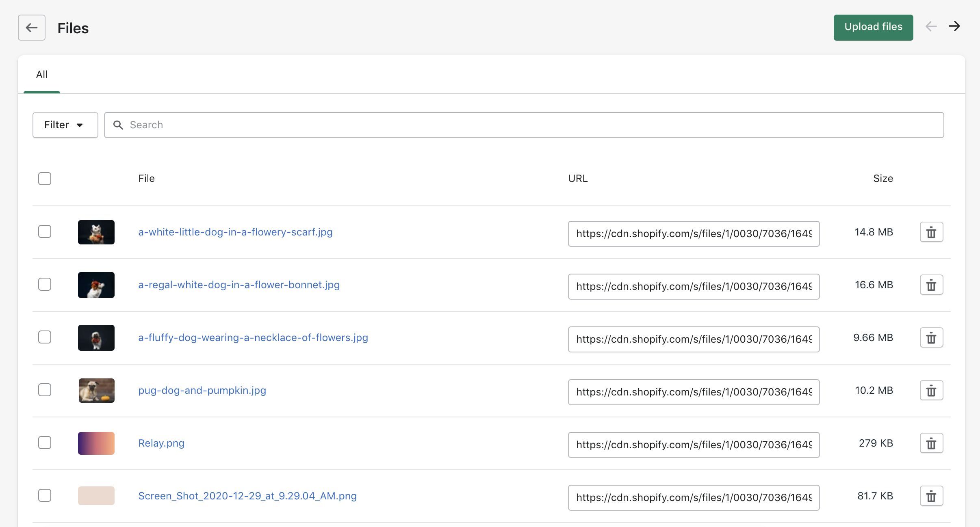Viewport: 980px width, 527px height.
Task: Toggle the checkbox for pug-dog-and-pumpkin.jpg
Action: click(x=45, y=390)
